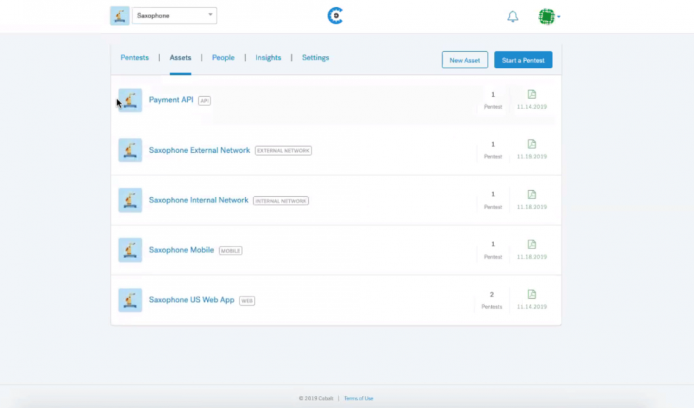The height and width of the screenshot is (408, 694).
Task: Click the 1 Pentest count for Saxophone External Network
Action: pyautogui.click(x=493, y=150)
